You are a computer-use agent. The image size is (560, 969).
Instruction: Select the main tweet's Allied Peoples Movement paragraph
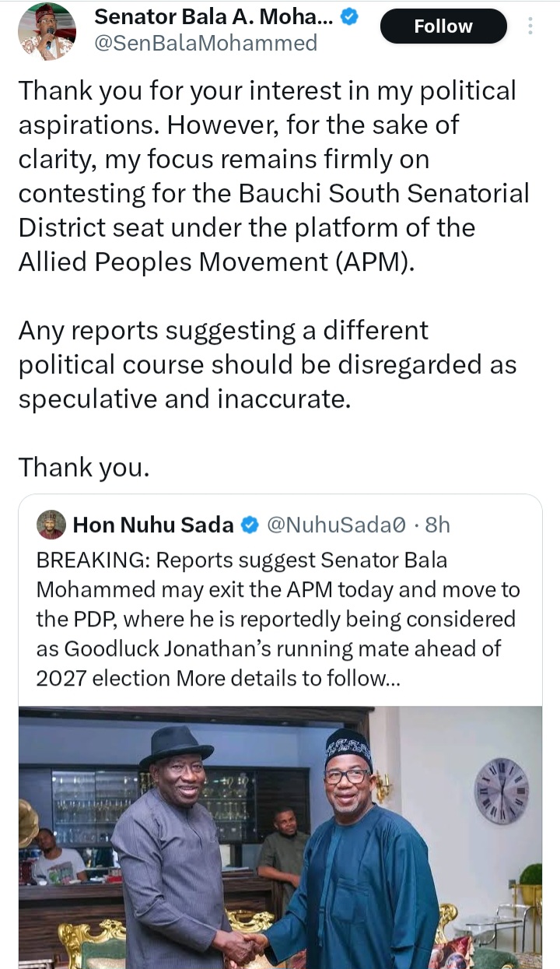(x=274, y=177)
